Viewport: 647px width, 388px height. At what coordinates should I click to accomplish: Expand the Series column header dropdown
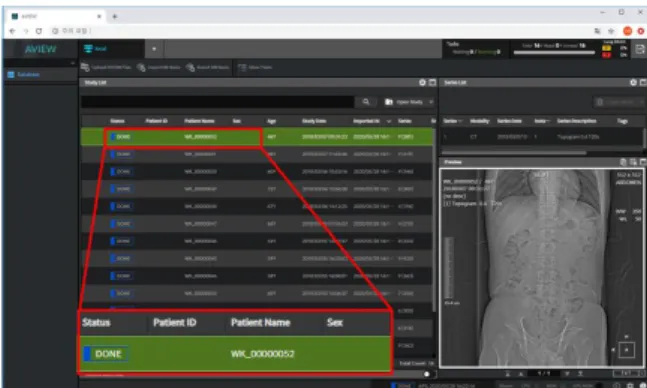pos(459,121)
